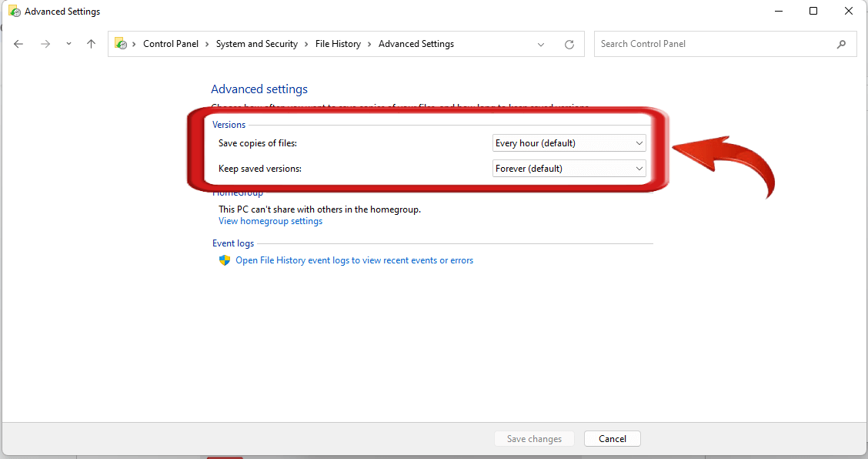Refresh the Advanced Settings page
The image size is (868, 459).
click(x=569, y=44)
